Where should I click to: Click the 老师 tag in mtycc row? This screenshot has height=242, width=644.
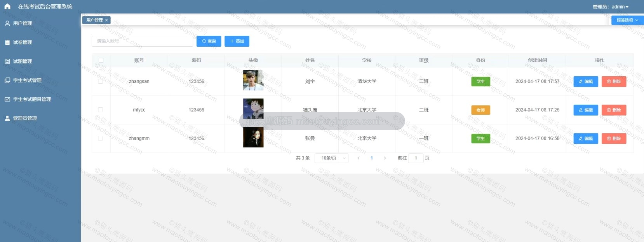click(480, 110)
